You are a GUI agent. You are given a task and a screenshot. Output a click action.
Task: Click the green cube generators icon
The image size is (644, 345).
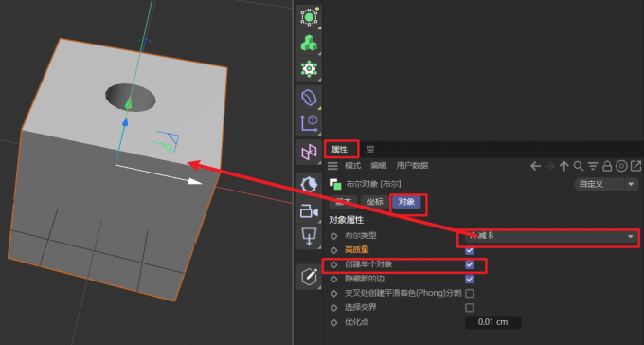coord(309,43)
